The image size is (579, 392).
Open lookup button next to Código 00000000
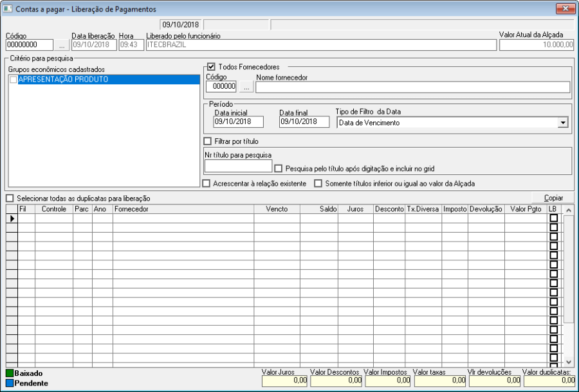click(62, 46)
